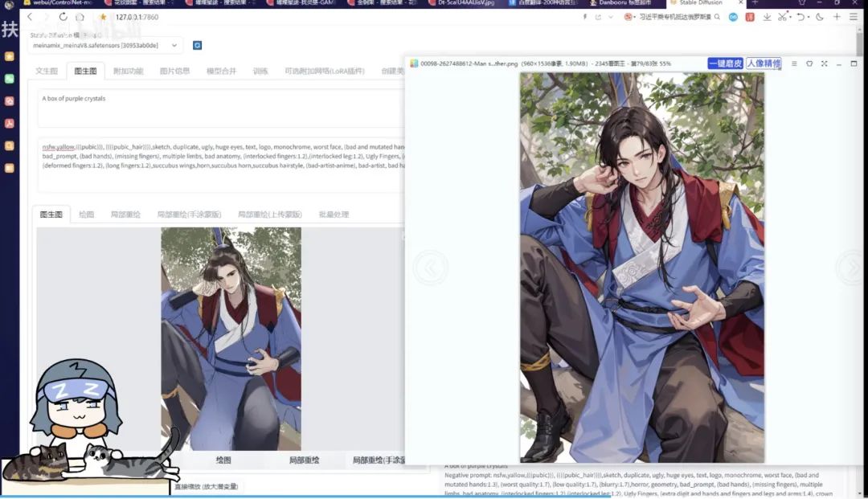Click the 绘图 button below the image
This screenshot has height=499, width=868.
223,460
